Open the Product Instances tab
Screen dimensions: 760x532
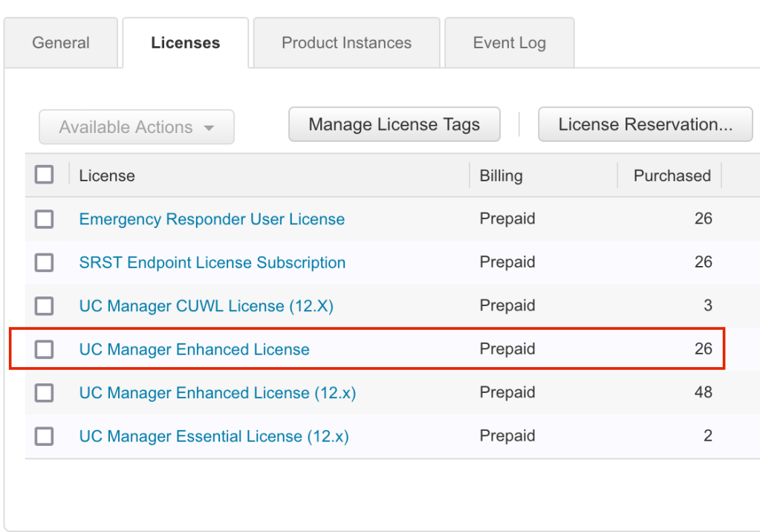point(346,43)
